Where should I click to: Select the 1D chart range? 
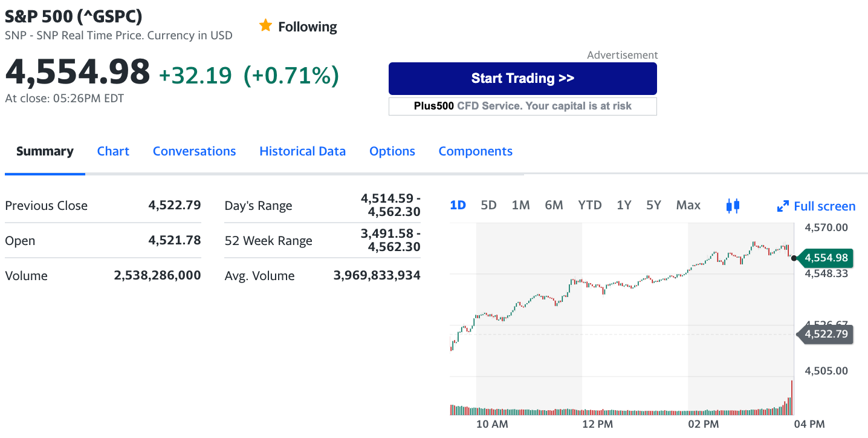coord(458,205)
